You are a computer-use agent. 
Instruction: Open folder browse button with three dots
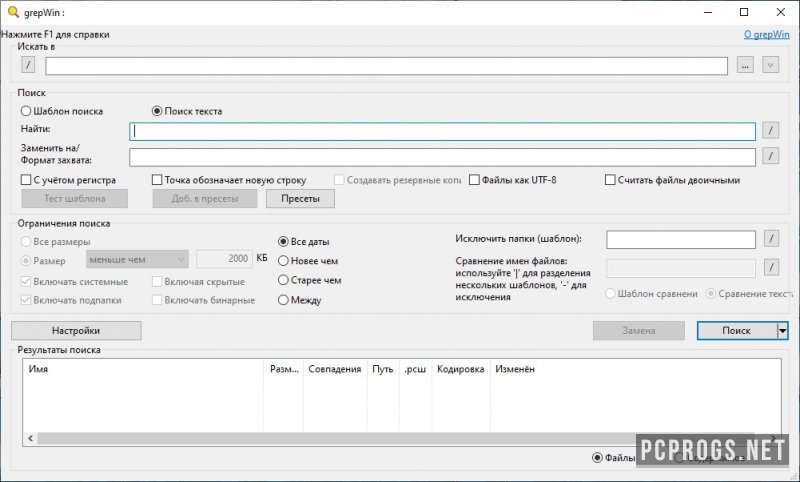tap(744, 65)
